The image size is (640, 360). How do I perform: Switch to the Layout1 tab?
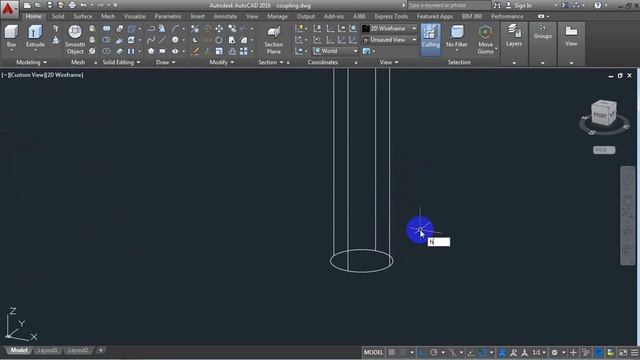[x=47, y=350]
